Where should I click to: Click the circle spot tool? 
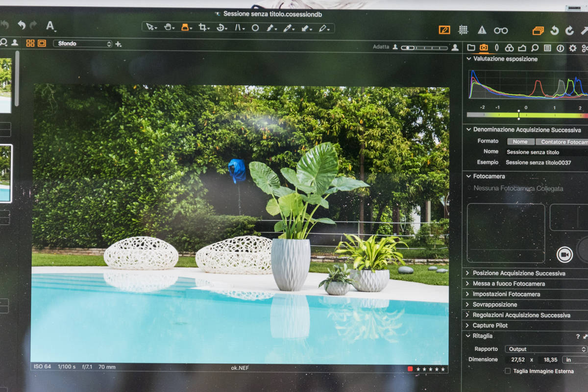255,27
